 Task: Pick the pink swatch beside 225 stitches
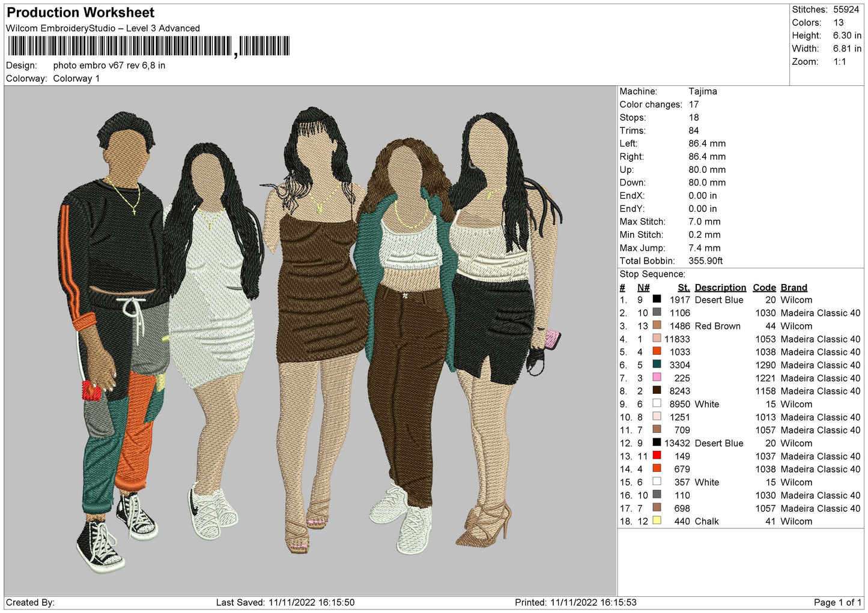click(x=657, y=378)
